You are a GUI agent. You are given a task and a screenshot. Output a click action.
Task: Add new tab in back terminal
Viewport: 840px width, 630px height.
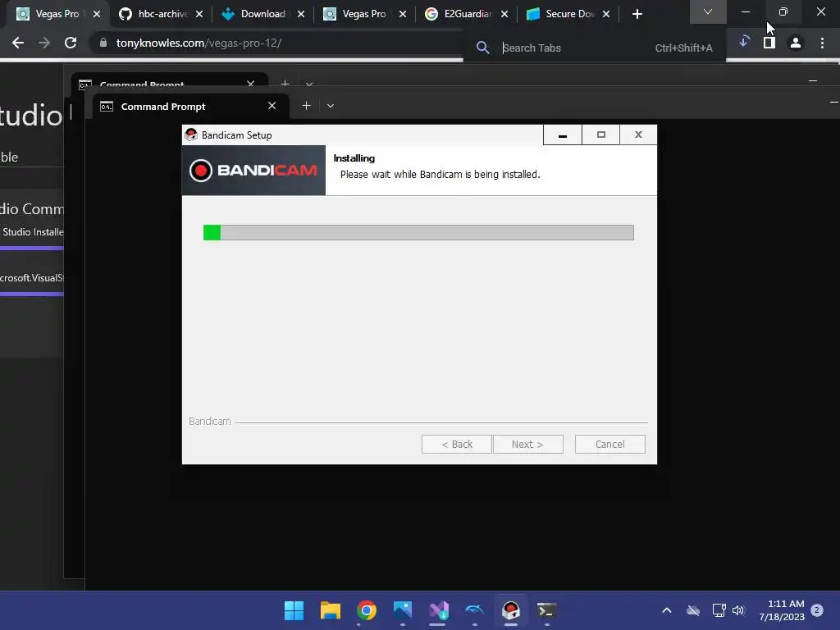point(285,84)
